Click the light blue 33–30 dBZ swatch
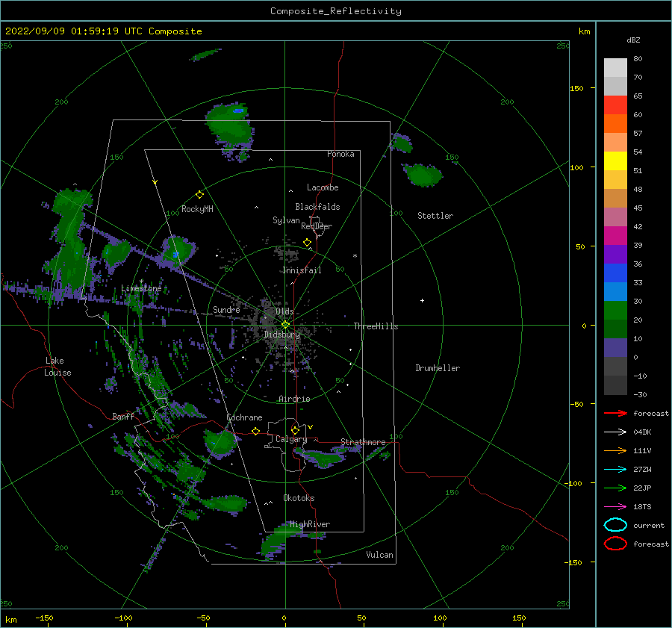The height and width of the screenshot is (628, 672). pos(615,291)
